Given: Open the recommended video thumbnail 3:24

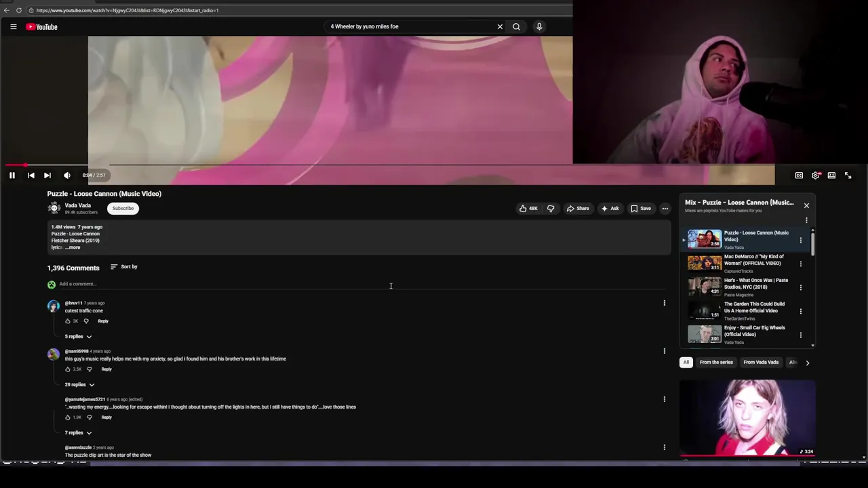Looking at the screenshot, I should coord(747,418).
